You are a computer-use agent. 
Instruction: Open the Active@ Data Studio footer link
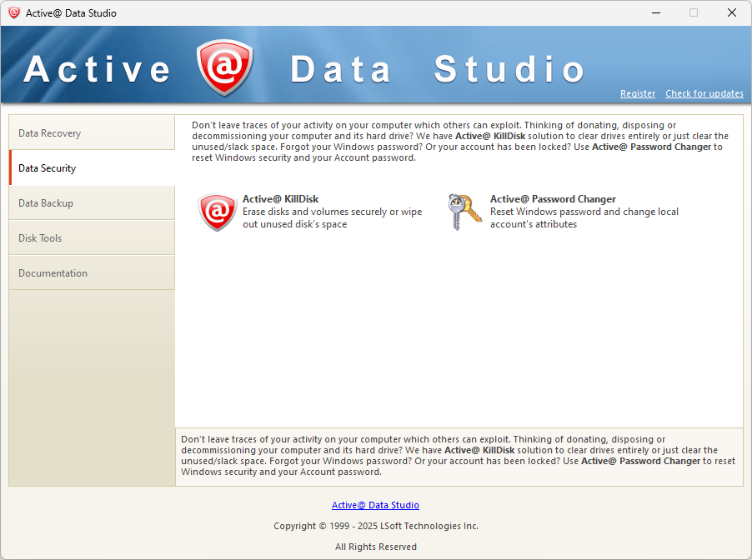[375, 505]
